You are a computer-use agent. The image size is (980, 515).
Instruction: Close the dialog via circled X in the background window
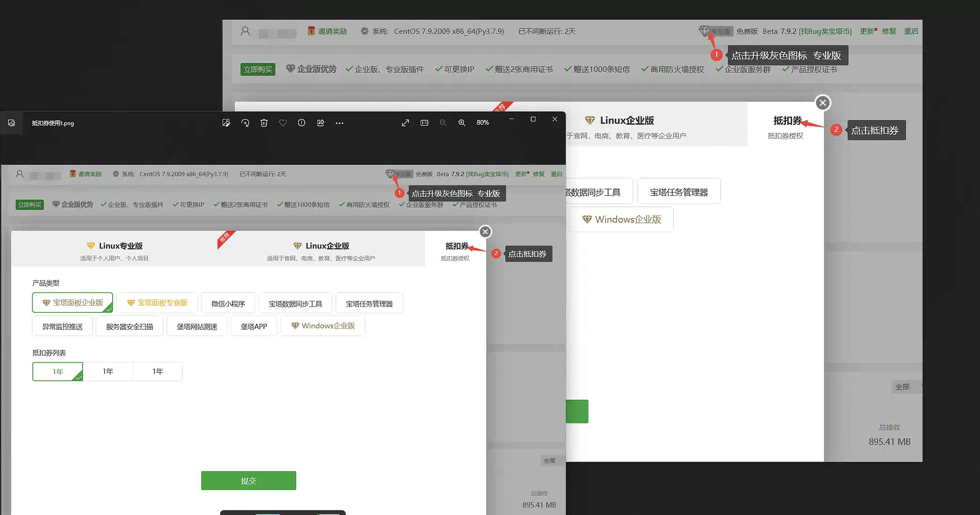point(823,103)
